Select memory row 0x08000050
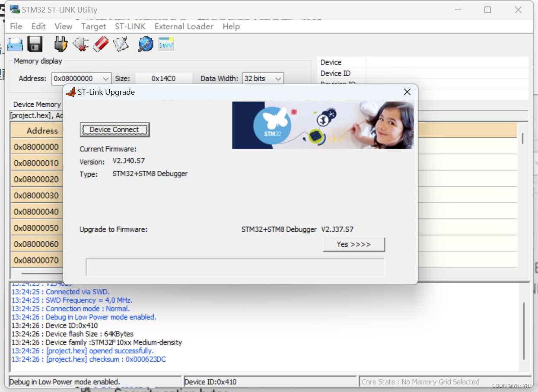538x392 pixels. click(37, 228)
